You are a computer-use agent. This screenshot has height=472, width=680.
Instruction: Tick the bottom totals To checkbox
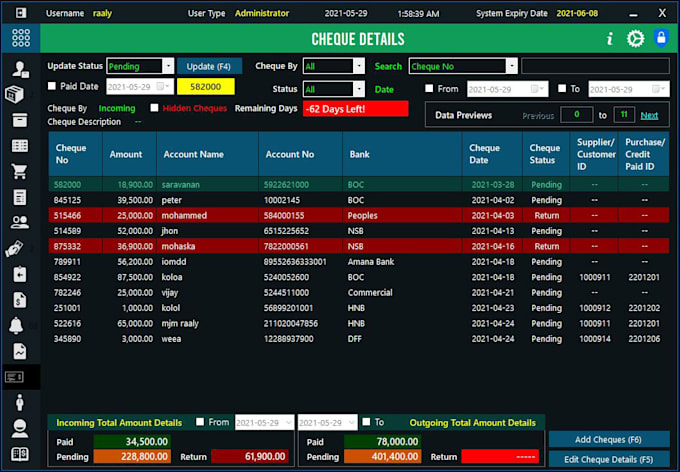pyautogui.click(x=366, y=421)
